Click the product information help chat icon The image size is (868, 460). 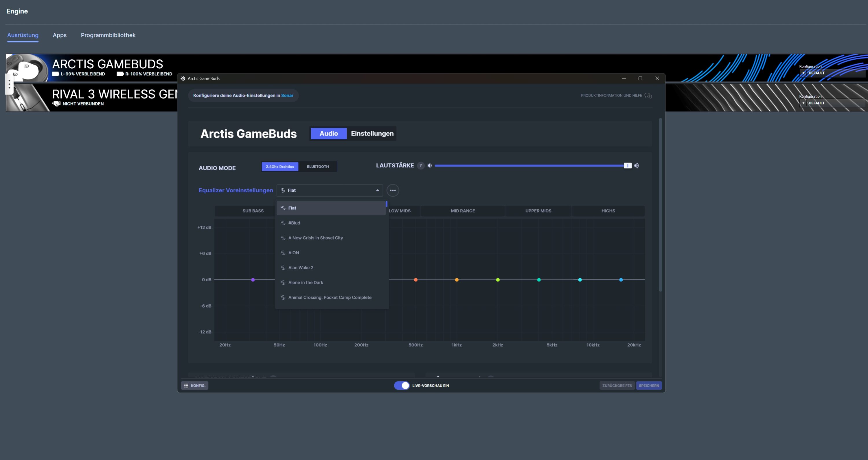(648, 96)
